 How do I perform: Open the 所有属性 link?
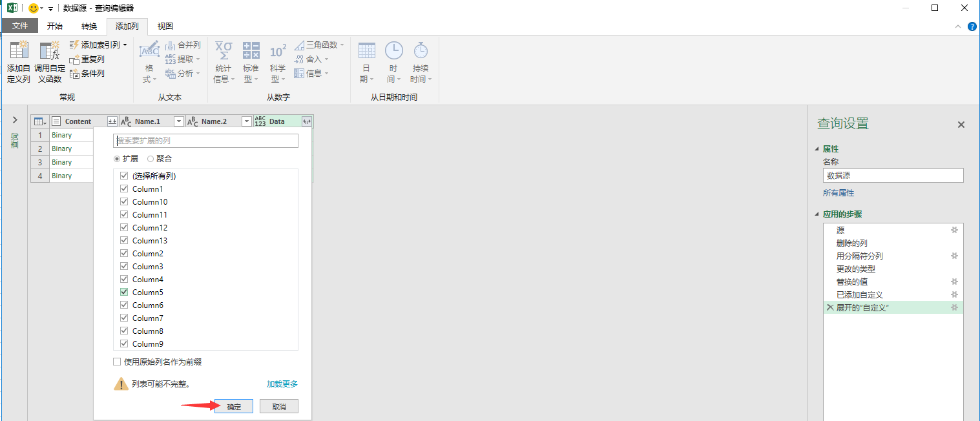click(x=839, y=193)
